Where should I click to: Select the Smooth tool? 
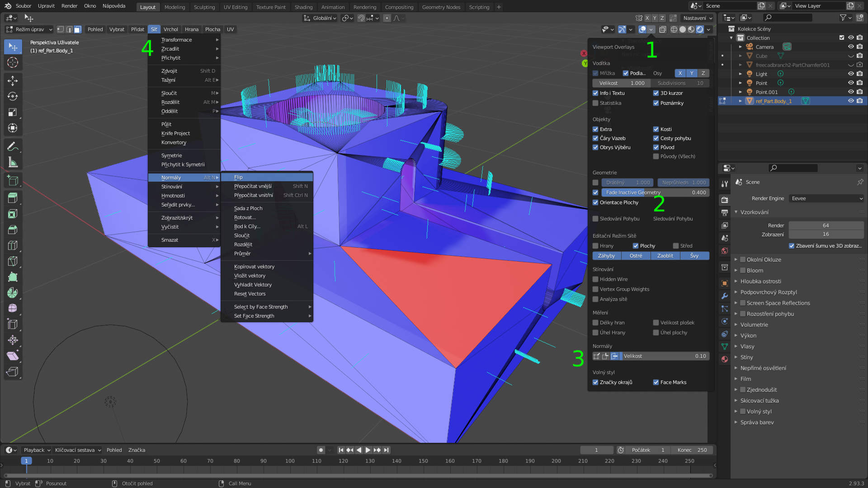tap(13, 309)
